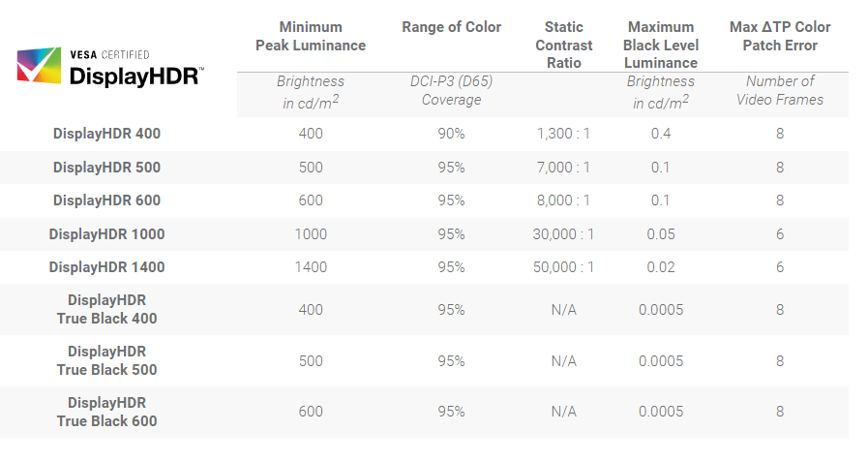This screenshot has height=462, width=868.
Task: Click the Maximum Black Level Luminance header
Action: pos(660,45)
